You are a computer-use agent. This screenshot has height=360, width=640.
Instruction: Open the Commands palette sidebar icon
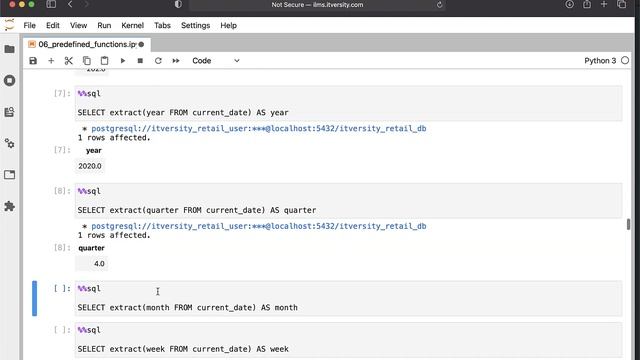(x=9, y=112)
